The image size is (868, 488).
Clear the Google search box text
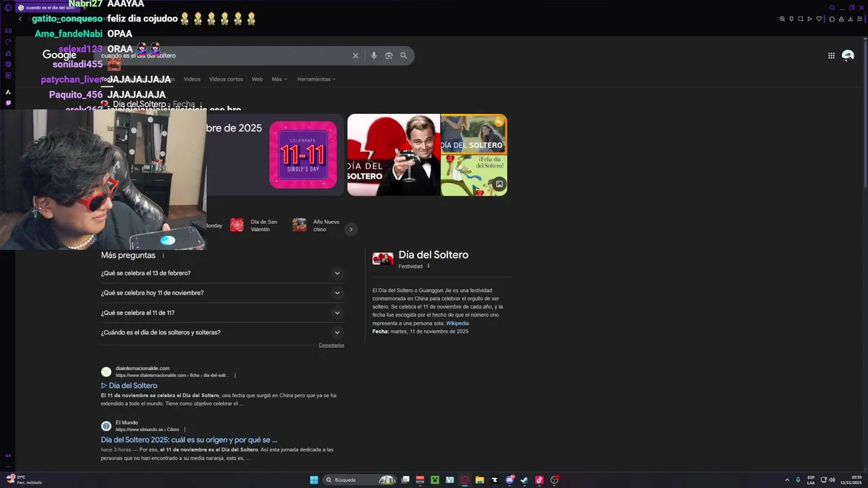[x=355, y=56]
